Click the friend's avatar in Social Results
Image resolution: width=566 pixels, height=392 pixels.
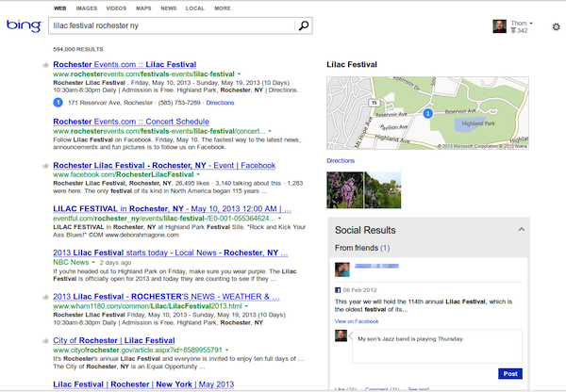342,269
